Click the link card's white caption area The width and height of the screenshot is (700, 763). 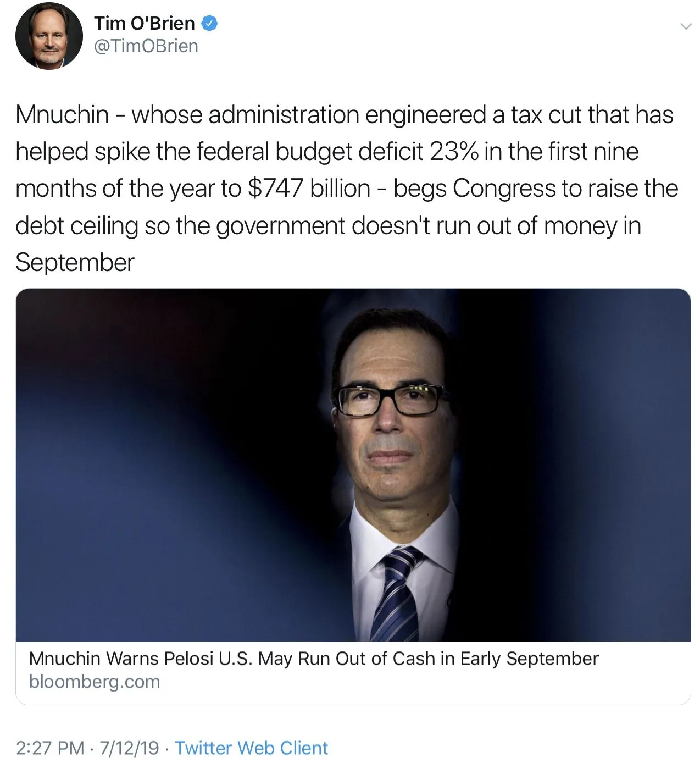pyautogui.click(x=353, y=673)
